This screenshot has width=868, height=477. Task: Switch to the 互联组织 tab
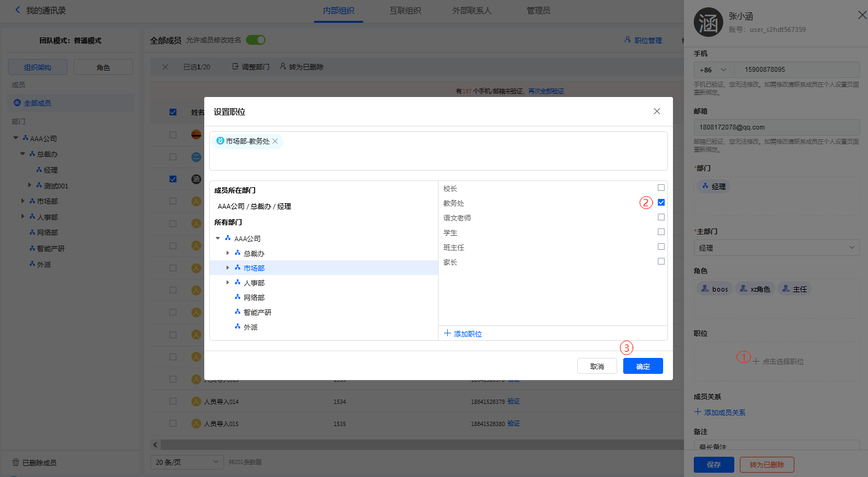[405, 10]
